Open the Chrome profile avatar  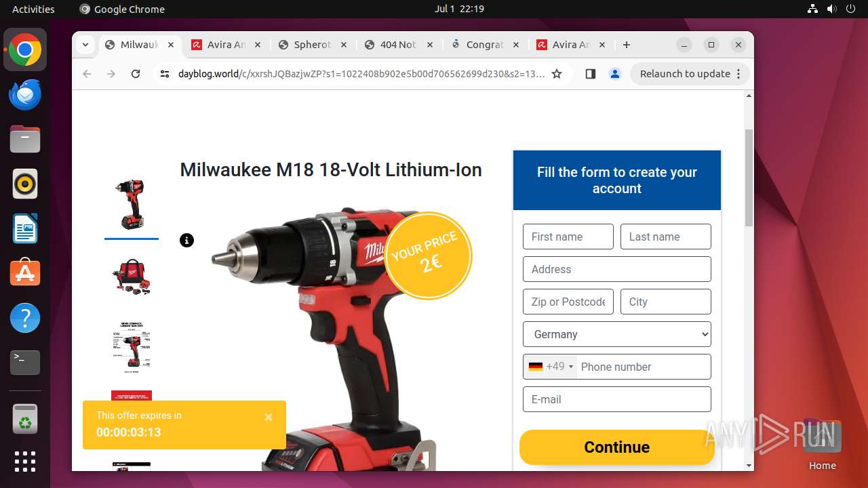[615, 74]
